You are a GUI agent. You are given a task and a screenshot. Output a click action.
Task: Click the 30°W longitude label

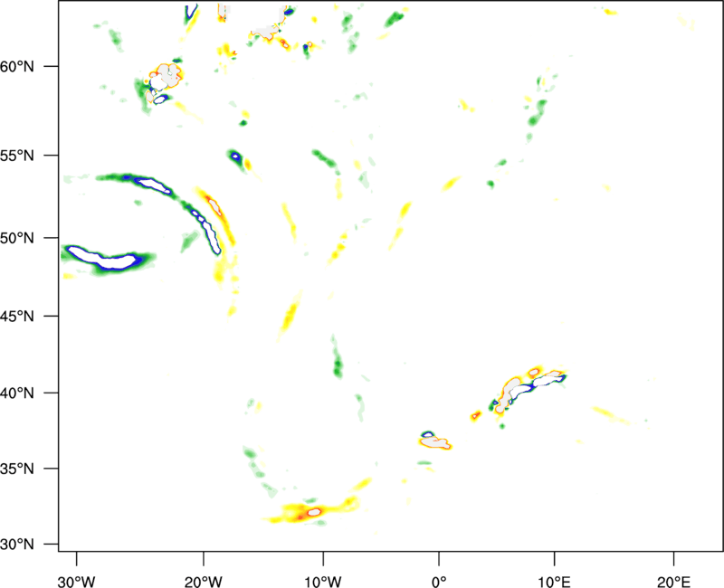[77, 582]
